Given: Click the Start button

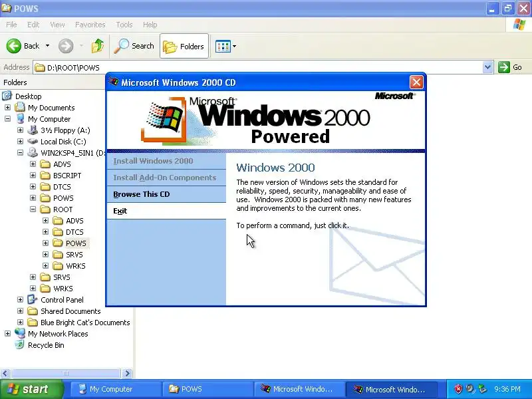Looking at the screenshot, I should pos(31,389).
